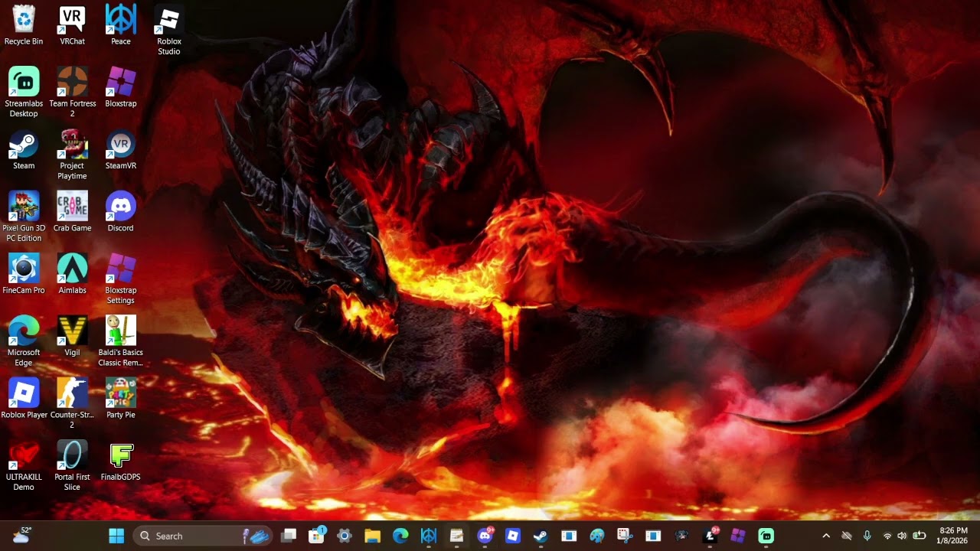Select the Counter-Strike 2 desktop icon

click(72, 403)
